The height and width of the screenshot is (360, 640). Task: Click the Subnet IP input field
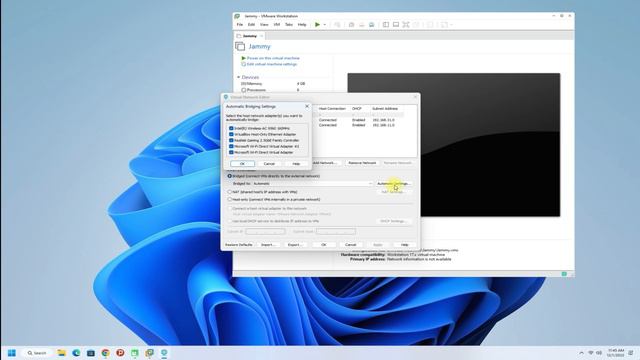pos(265,231)
